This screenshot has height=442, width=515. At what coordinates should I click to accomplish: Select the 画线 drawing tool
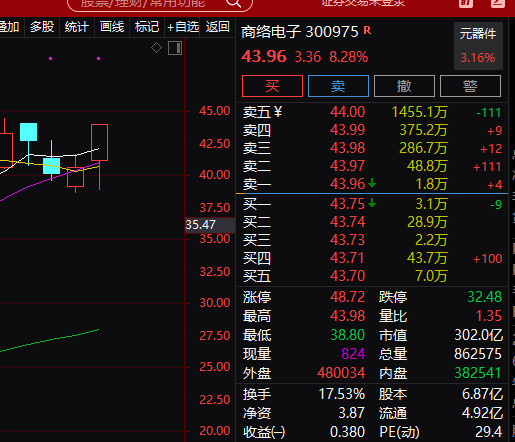[112, 27]
